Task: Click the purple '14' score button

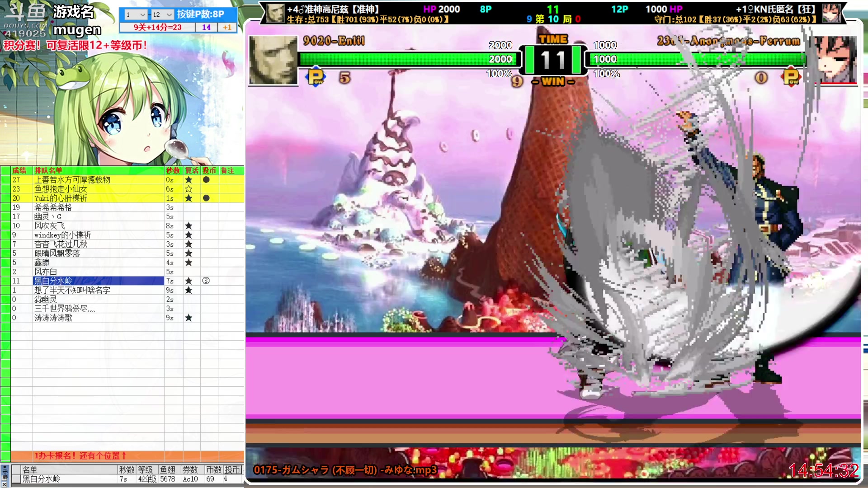Action: 206,28
